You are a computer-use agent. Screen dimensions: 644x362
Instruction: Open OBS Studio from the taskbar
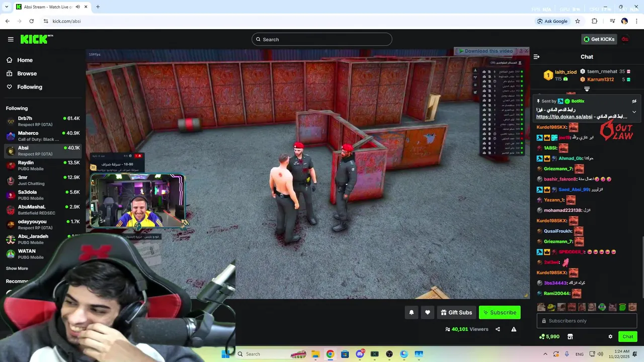point(389,354)
